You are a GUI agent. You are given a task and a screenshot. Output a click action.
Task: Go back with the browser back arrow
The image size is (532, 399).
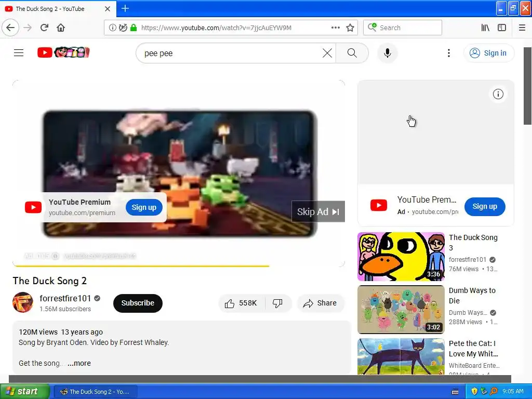[x=10, y=28]
